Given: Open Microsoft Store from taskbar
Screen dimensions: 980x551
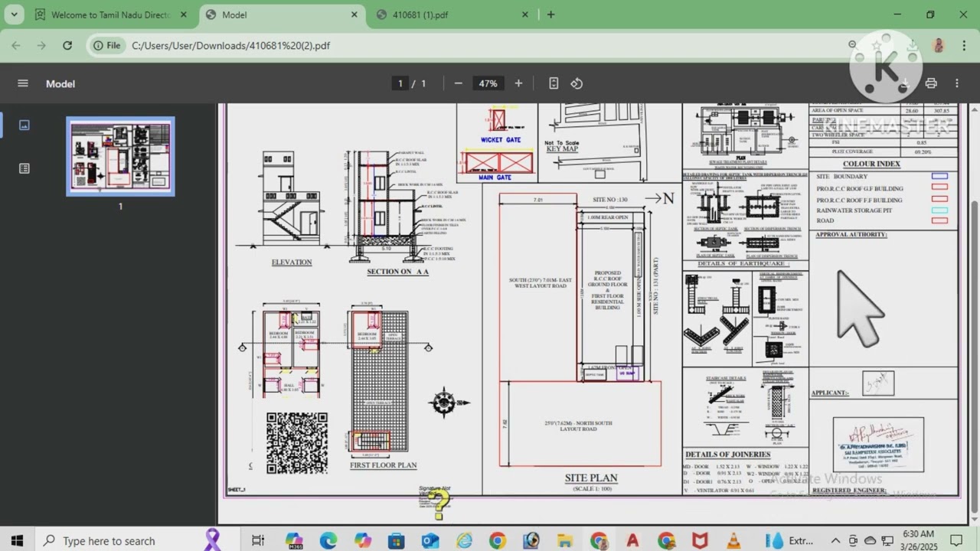Looking at the screenshot, I should click(396, 540).
